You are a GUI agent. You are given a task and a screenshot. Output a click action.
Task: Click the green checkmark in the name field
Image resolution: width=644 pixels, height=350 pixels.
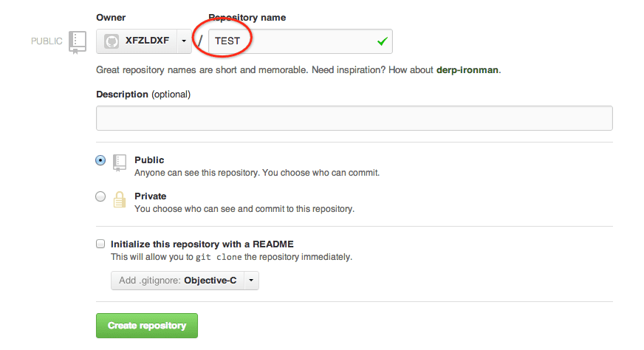click(382, 41)
